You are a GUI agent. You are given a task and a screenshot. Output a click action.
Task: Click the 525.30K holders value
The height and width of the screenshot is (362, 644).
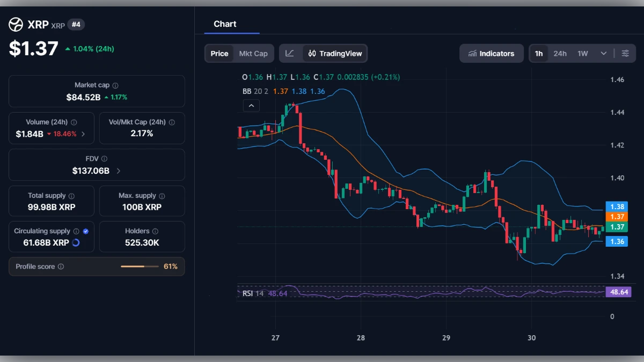(x=142, y=242)
